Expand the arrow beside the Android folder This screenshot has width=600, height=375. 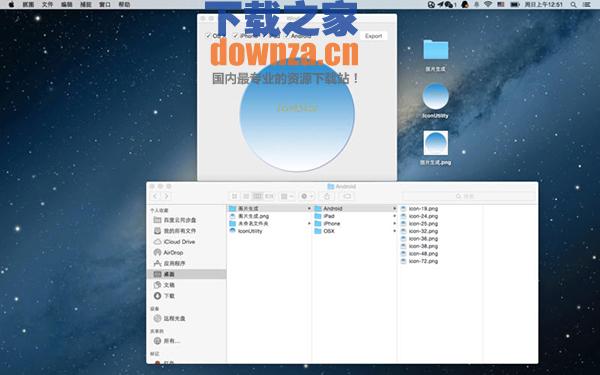(394, 209)
